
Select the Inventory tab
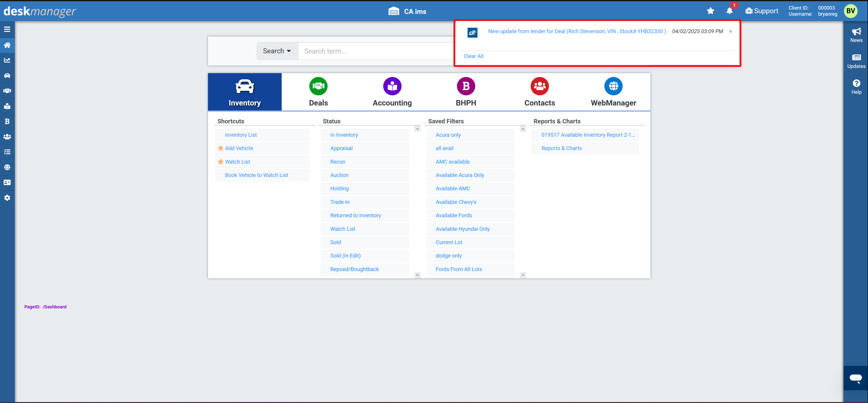point(245,92)
